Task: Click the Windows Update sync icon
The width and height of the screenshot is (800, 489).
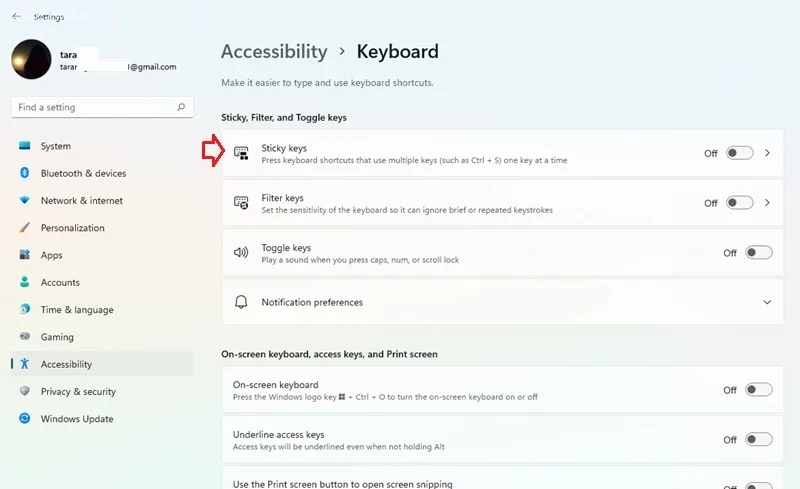Action: pyautogui.click(x=24, y=419)
